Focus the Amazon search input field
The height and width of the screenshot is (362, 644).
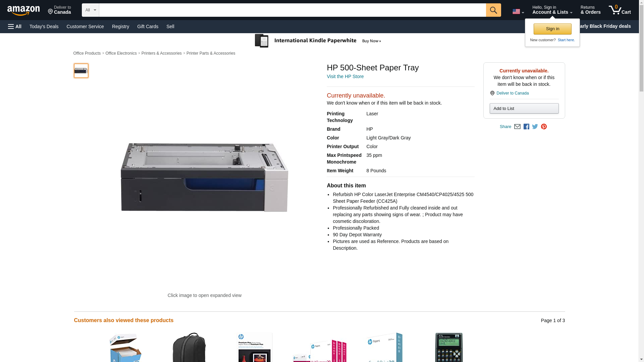pyautogui.click(x=292, y=10)
